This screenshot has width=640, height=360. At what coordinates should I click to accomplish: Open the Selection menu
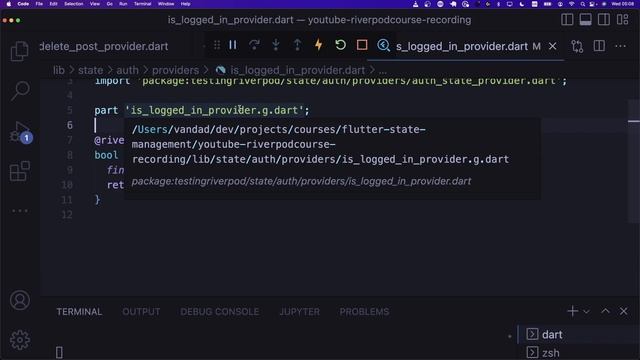[x=73, y=4]
